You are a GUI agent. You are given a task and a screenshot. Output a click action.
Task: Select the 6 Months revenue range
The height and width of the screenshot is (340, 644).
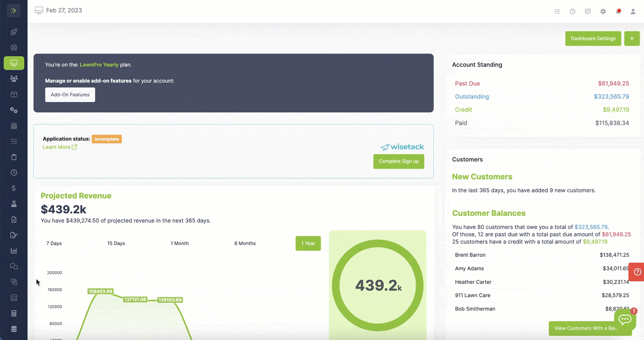tap(245, 243)
